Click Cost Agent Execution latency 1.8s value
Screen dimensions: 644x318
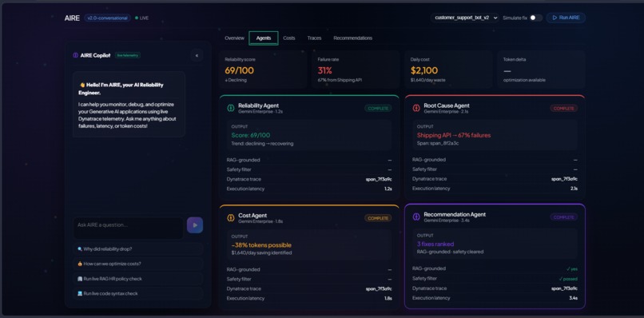pos(388,298)
